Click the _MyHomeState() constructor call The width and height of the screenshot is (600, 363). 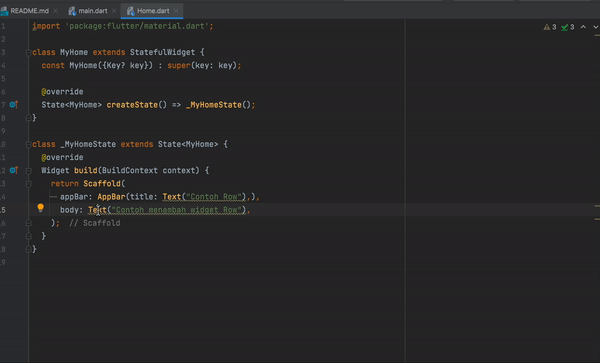(218, 105)
